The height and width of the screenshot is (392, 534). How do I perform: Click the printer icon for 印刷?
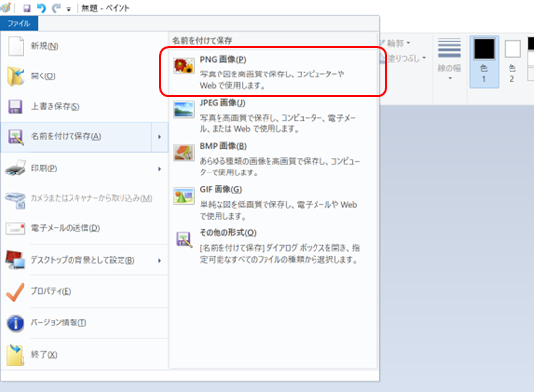16,168
